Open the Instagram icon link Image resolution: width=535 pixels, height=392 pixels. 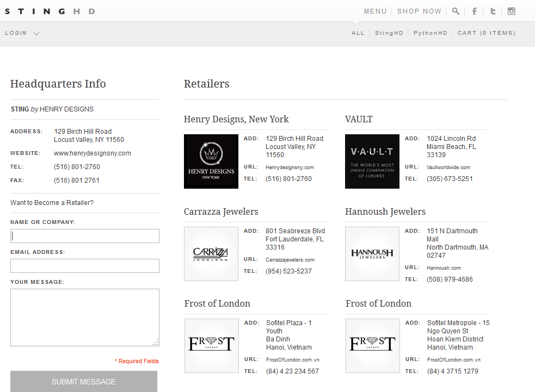(x=511, y=11)
